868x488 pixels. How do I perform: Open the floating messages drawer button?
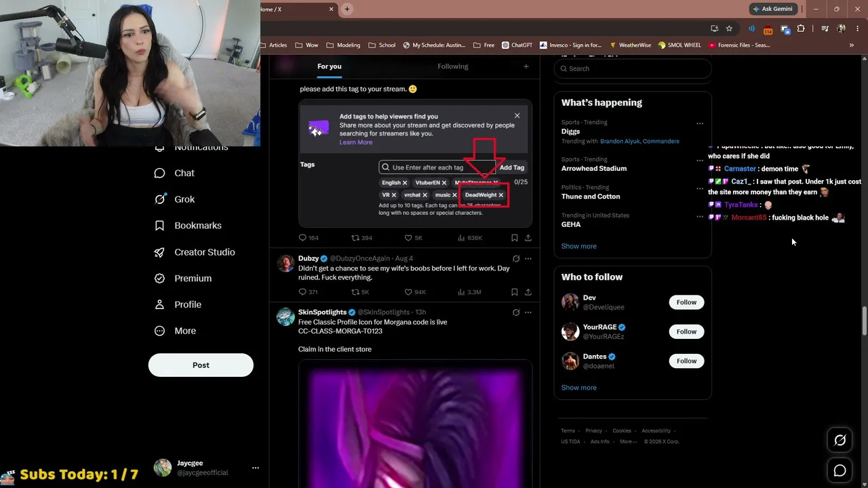coord(840,470)
